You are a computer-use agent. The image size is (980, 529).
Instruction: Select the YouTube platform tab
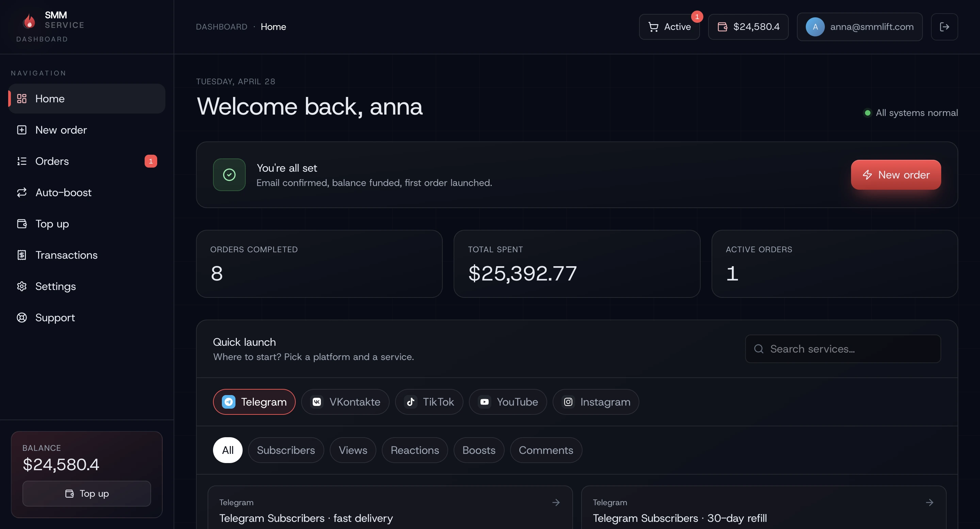pyautogui.click(x=508, y=402)
